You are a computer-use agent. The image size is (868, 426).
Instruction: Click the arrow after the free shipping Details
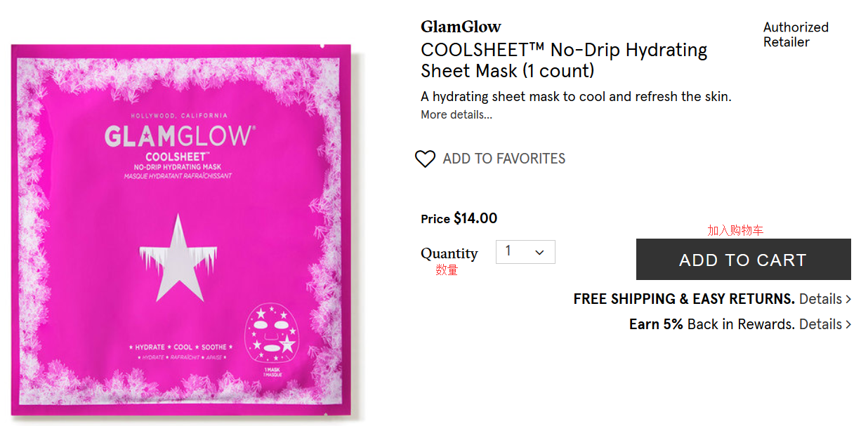point(848,300)
